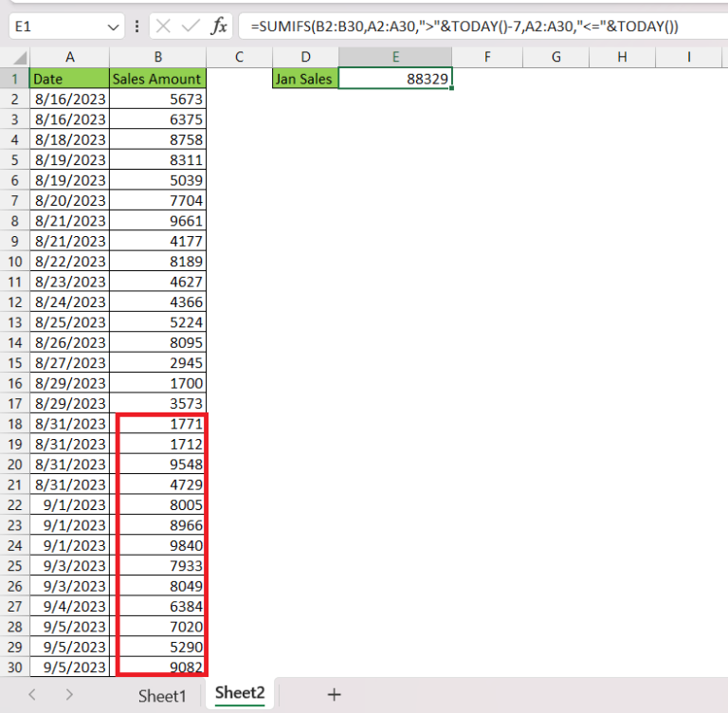Click the Insert Function fx icon
Image resolution: width=728 pixels, height=713 pixels.
tap(219, 26)
